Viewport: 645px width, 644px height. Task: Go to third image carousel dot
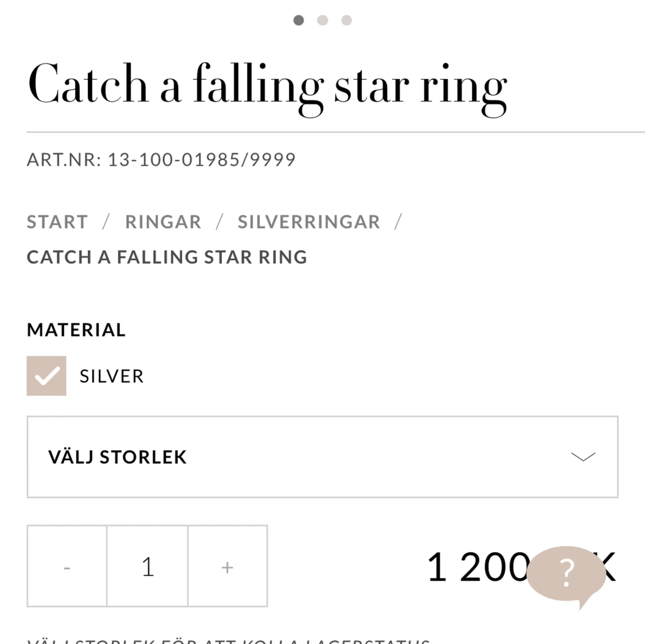point(347,20)
